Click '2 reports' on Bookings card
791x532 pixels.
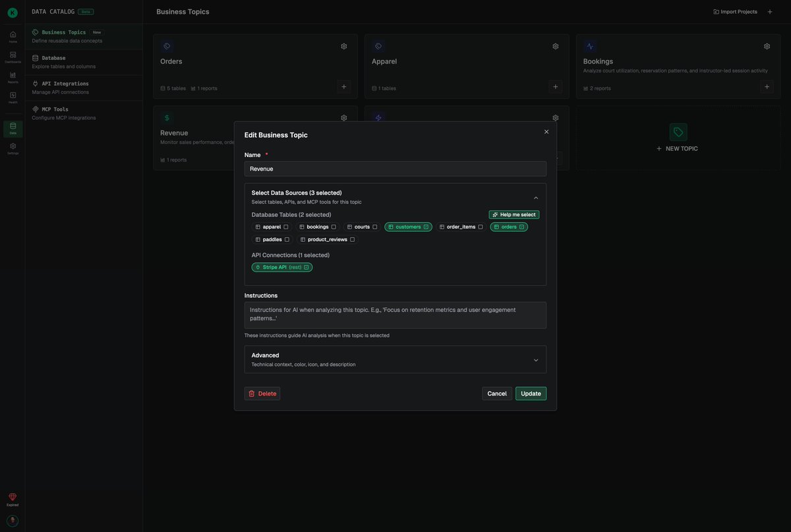point(597,88)
